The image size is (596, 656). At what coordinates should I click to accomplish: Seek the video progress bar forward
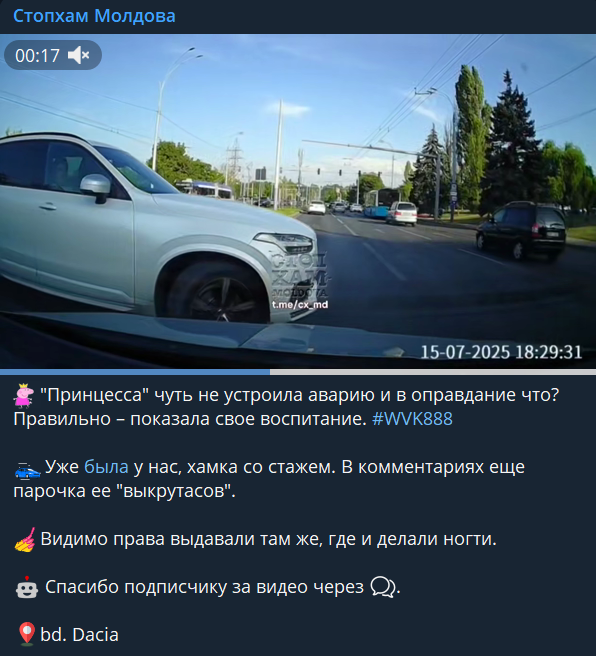433,372
